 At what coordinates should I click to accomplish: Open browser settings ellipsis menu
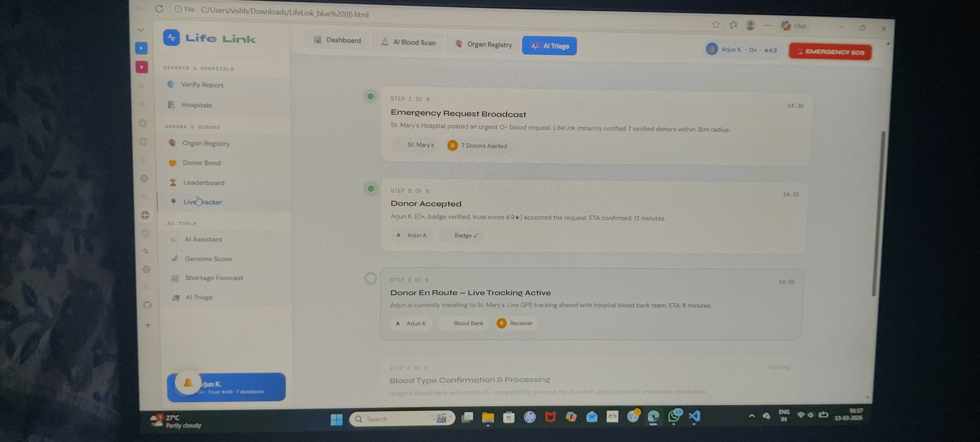[x=768, y=26]
